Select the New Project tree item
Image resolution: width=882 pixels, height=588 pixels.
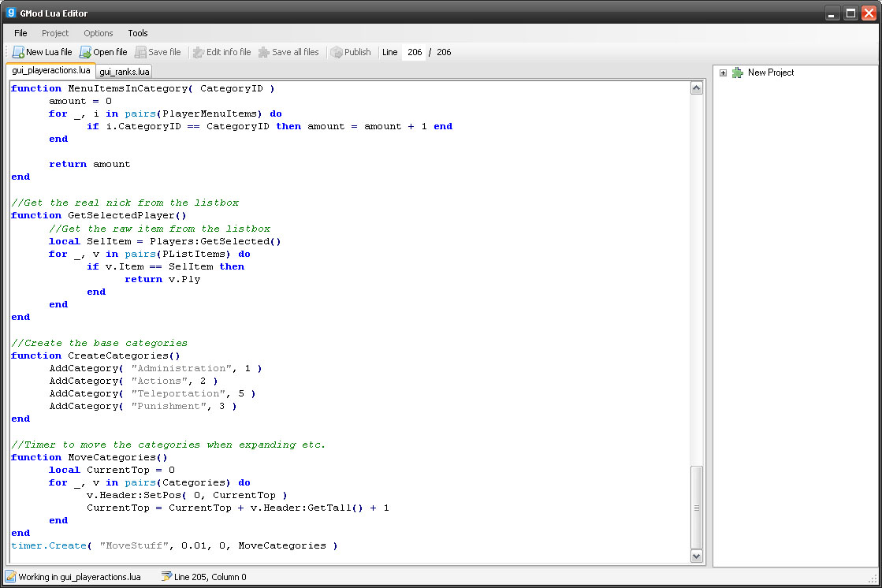click(771, 73)
